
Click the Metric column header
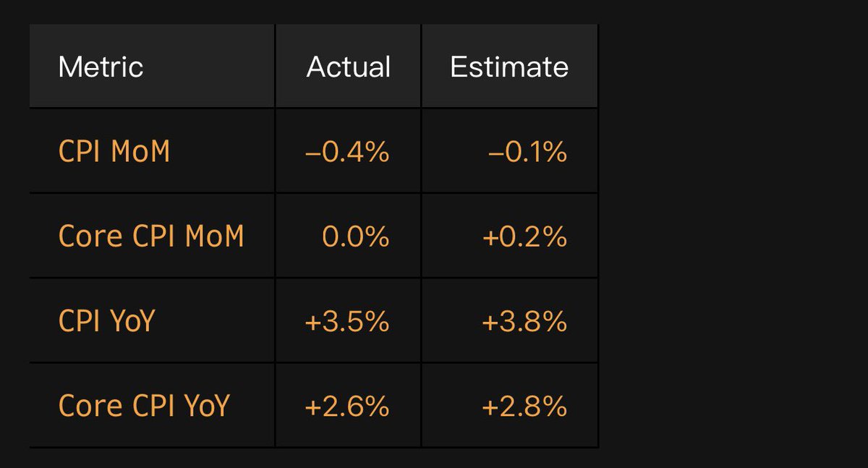pos(101,67)
